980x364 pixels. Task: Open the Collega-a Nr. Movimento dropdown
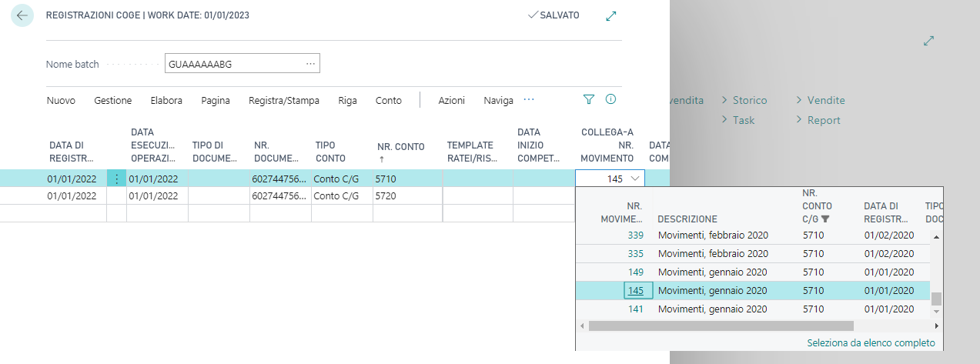634,179
